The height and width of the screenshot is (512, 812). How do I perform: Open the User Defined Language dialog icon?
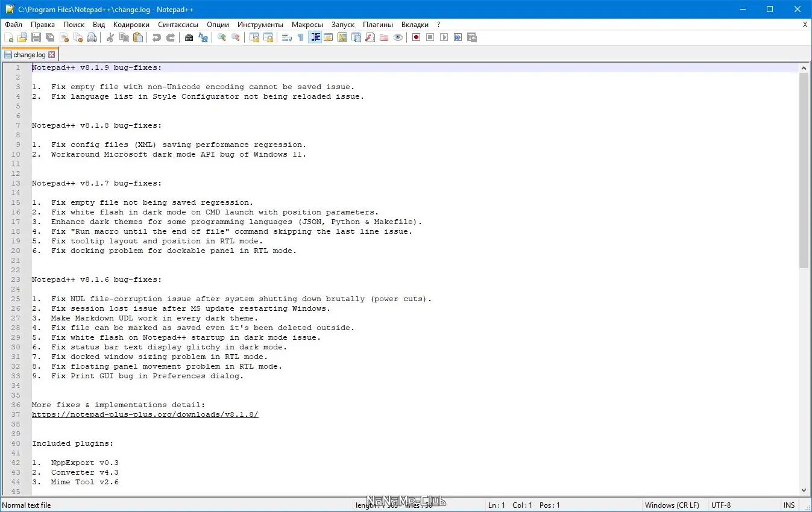tap(329, 37)
